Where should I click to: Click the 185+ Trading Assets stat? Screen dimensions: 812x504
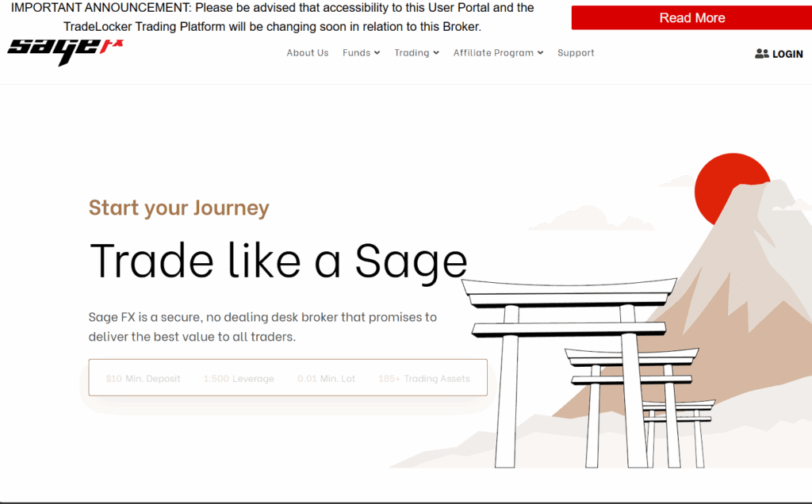coord(424,379)
